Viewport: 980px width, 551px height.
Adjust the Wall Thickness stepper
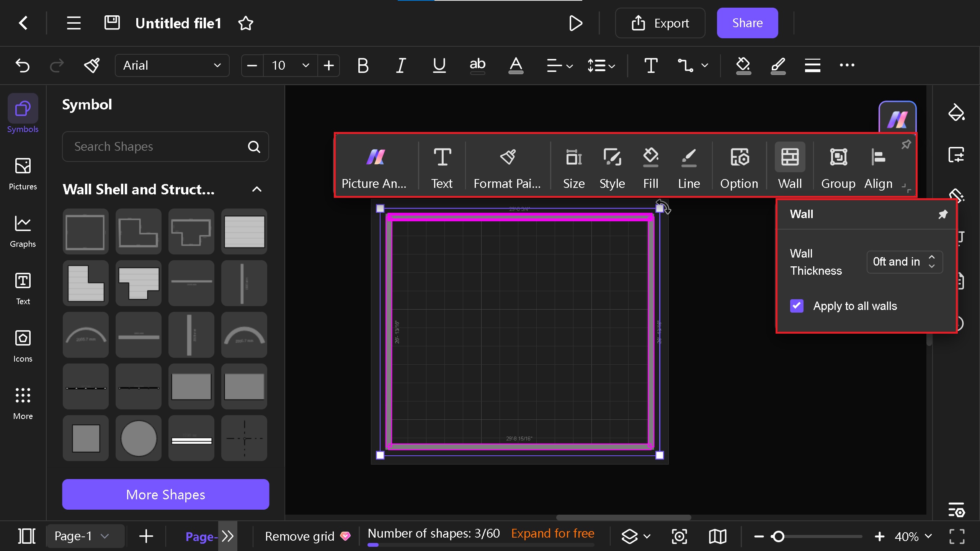point(932,262)
